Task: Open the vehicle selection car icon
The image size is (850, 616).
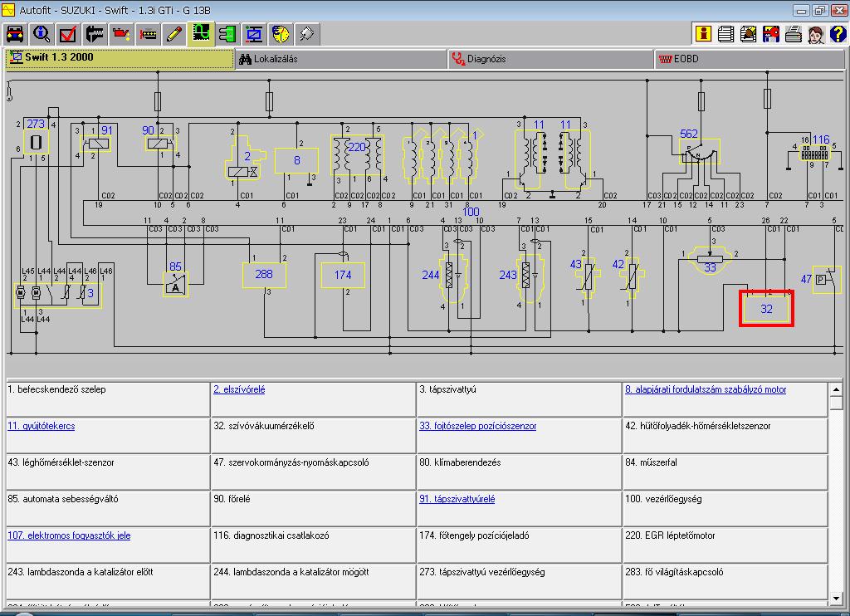Action: (x=15, y=34)
